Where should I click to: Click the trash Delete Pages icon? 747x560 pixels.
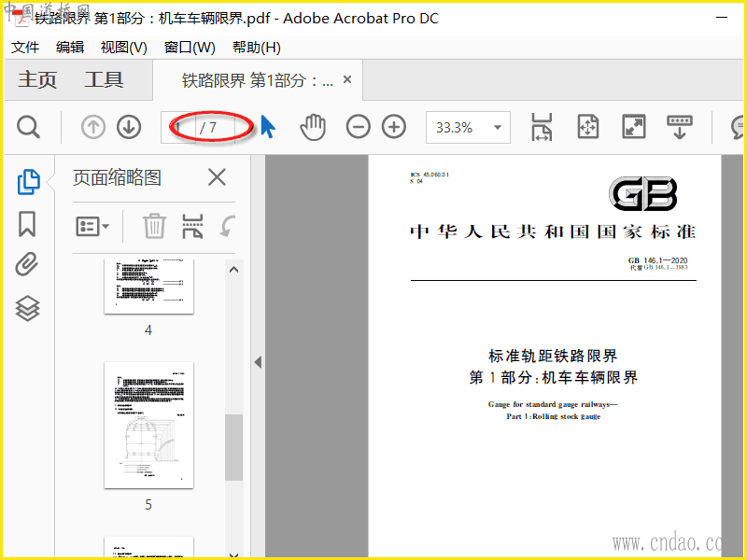click(x=154, y=226)
